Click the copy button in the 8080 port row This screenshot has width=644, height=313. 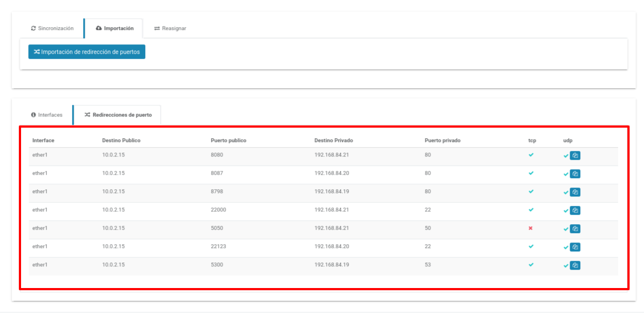[x=575, y=155]
